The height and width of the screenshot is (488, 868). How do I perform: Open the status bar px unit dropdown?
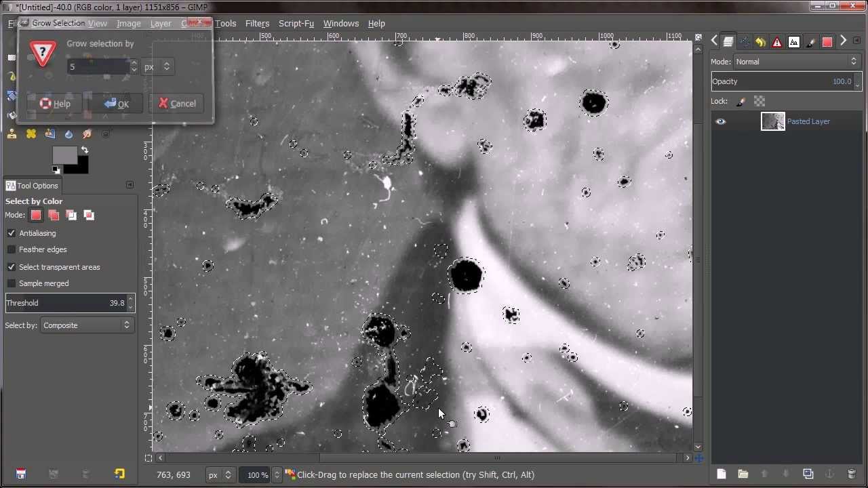tap(219, 474)
